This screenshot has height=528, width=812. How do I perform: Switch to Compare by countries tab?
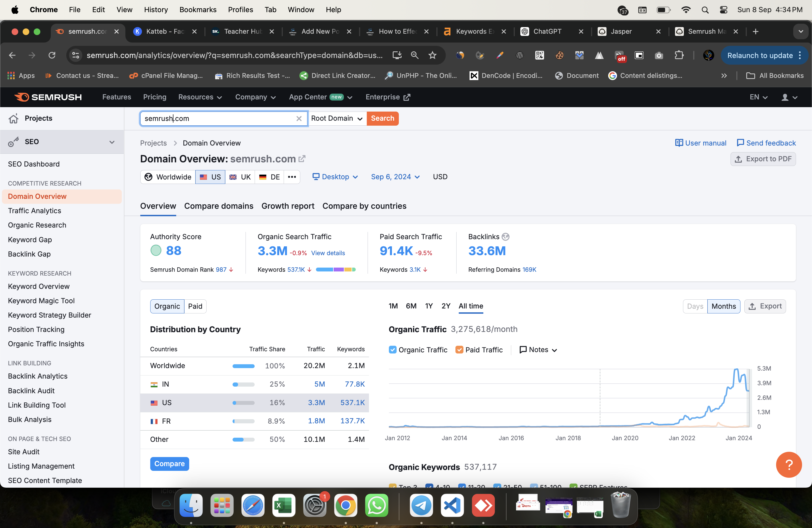(x=364, y=206)
